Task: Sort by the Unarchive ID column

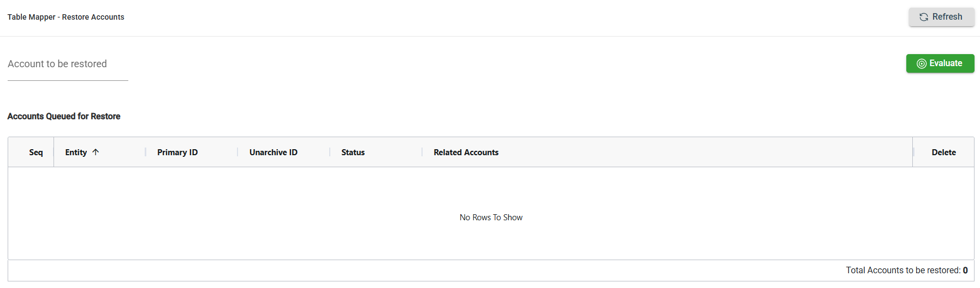Action: pos(273,152)
